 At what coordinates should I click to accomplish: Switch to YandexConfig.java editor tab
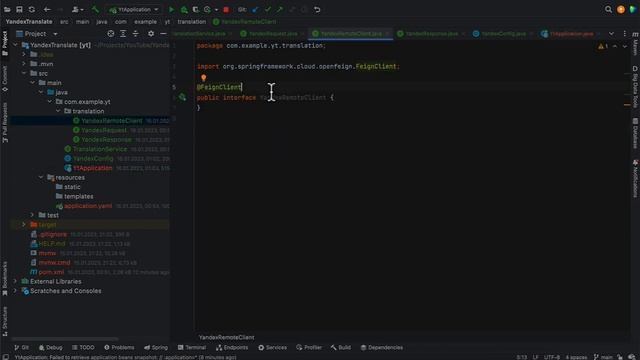pyautogui.click(x=503, y=34)
